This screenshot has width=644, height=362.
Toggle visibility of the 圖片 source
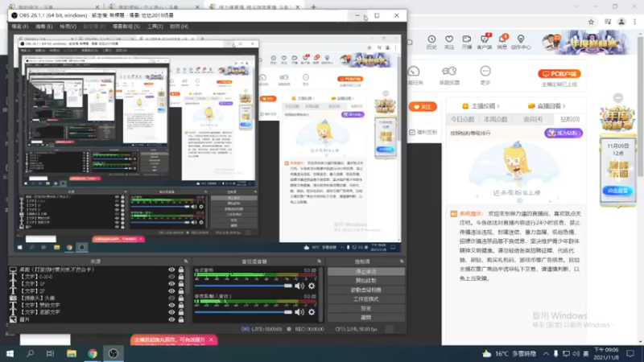[171, 319]
